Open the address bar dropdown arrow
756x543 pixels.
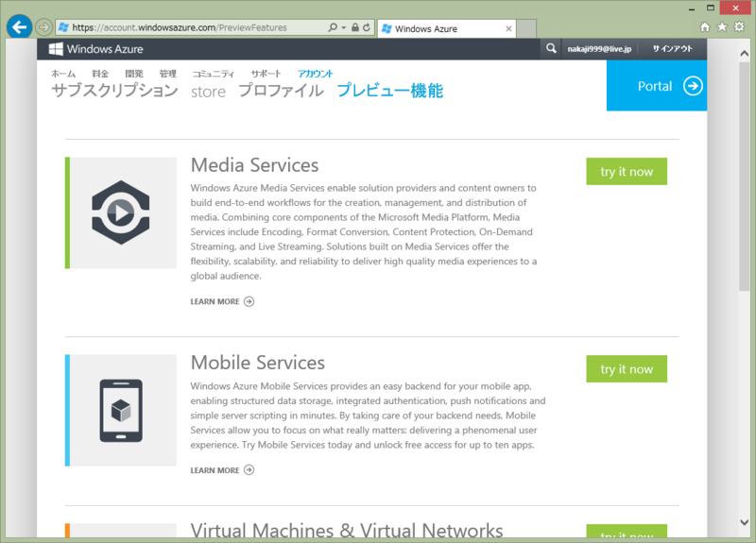(x=344, y=27)
